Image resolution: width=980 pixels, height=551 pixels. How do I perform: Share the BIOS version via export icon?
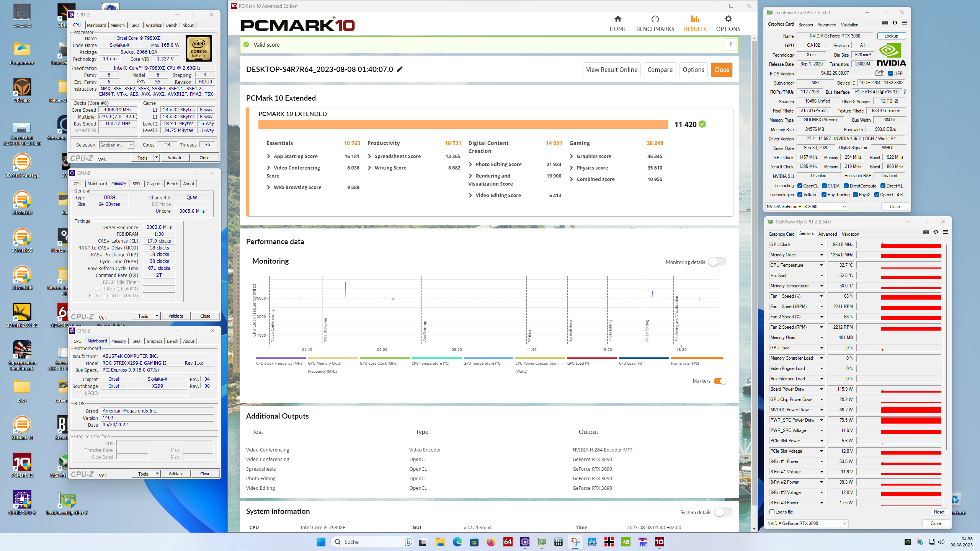pos(879,73)
